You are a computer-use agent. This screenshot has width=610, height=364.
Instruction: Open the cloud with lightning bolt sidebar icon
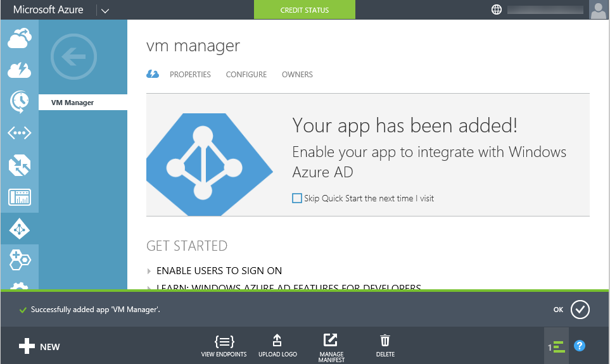[20, 70]
